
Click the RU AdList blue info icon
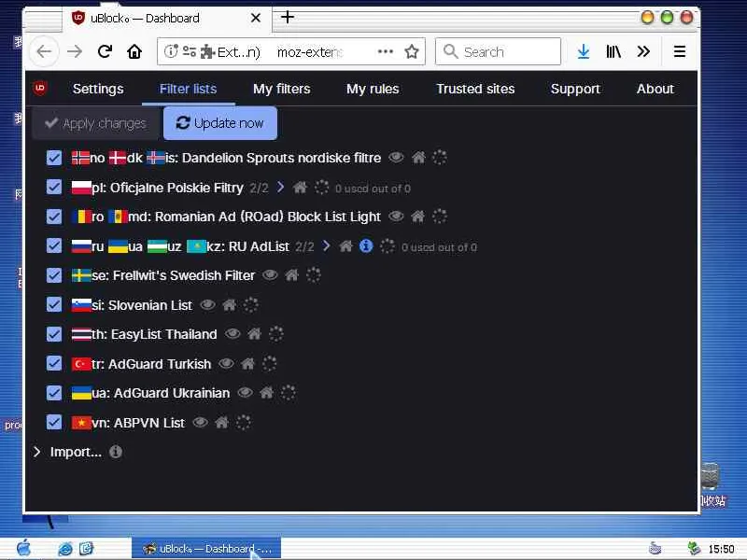(x=366, y=245)
